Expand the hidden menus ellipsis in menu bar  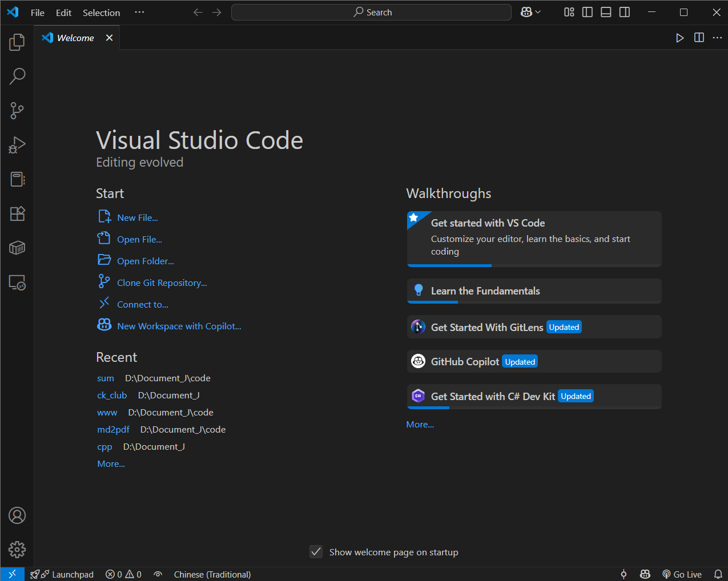tap(139, 13)
